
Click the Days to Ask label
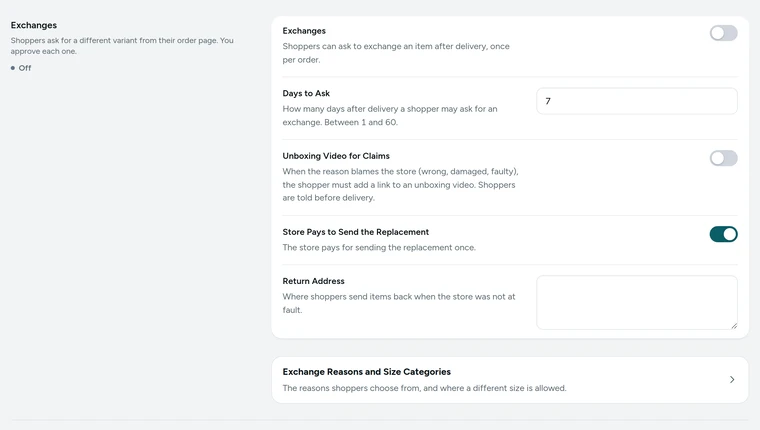point(306,93)
